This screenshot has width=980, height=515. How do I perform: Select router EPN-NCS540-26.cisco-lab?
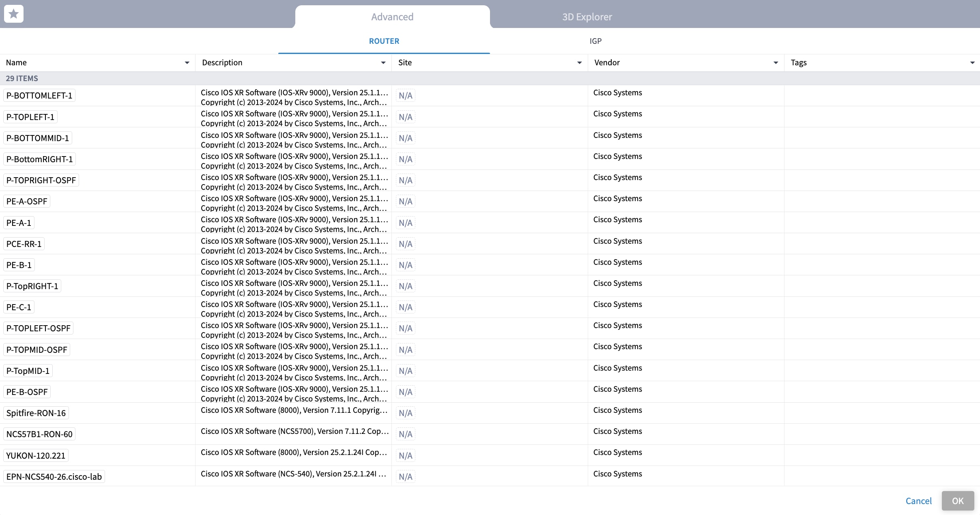point(54,477)
